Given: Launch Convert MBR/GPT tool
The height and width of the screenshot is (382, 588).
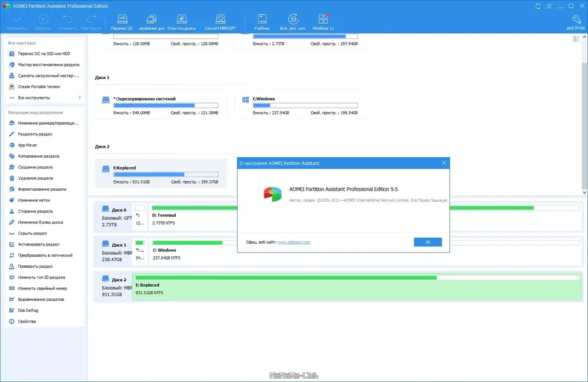Looking at the screenshot, I should click(x=220, y=22).
